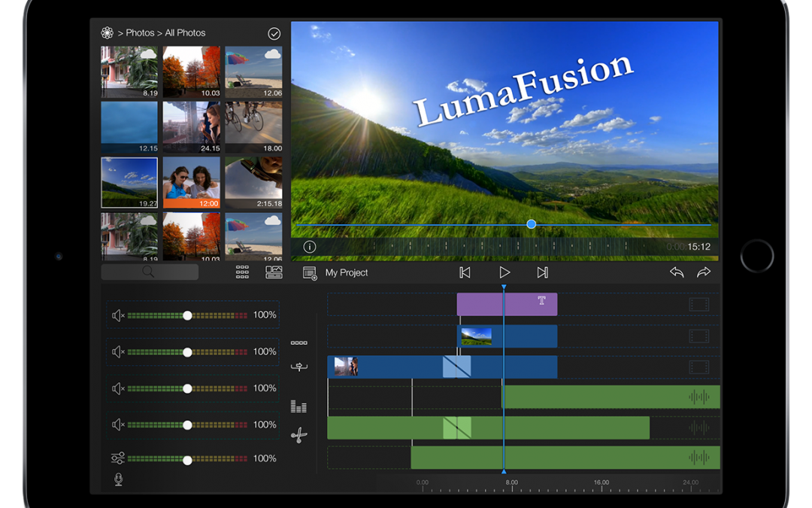Click the four-squares icon beside the mixer

point(298,342)
